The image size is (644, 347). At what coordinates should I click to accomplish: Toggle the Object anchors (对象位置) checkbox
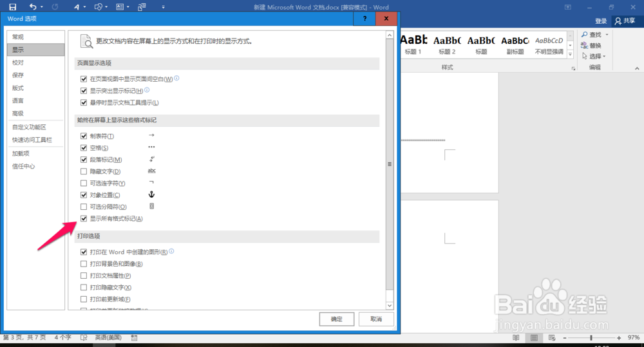(x=84, y=195)
